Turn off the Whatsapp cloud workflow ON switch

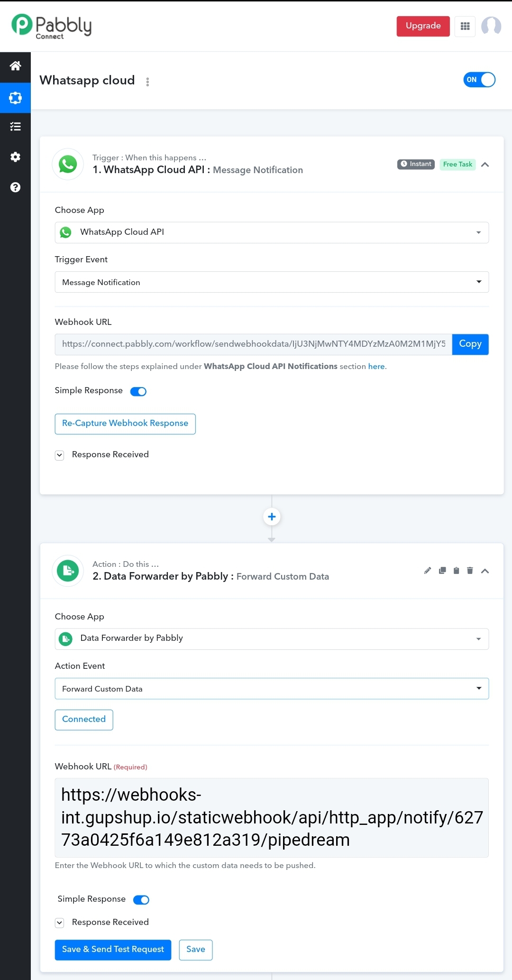click(479, 80)
